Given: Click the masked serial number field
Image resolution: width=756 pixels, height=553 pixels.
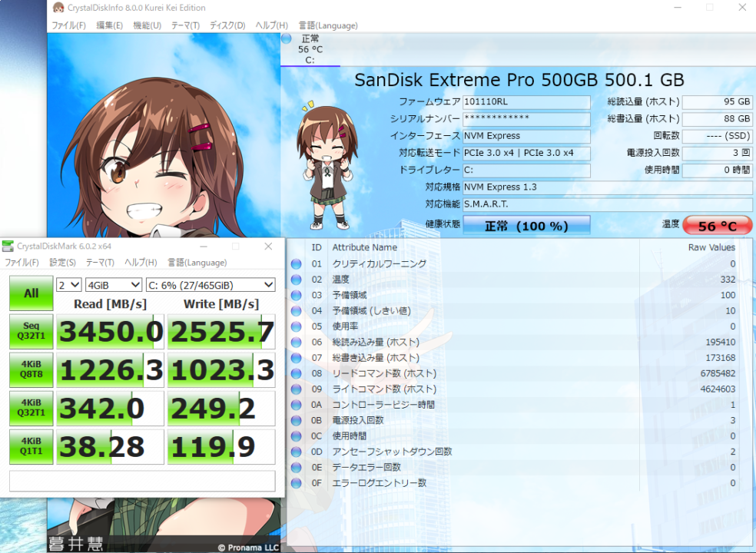Looking at the screenshot, I should 526,119.
